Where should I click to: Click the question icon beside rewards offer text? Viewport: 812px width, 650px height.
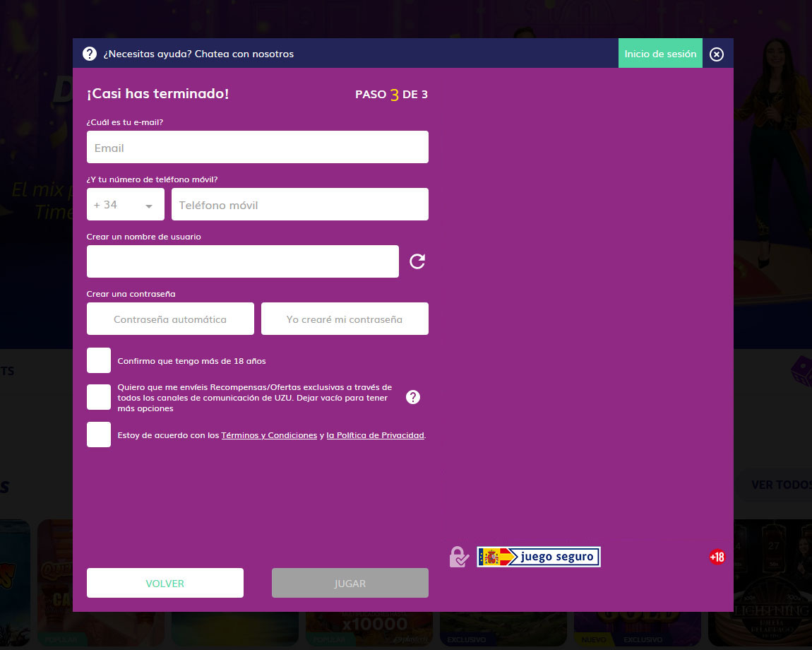413,397
